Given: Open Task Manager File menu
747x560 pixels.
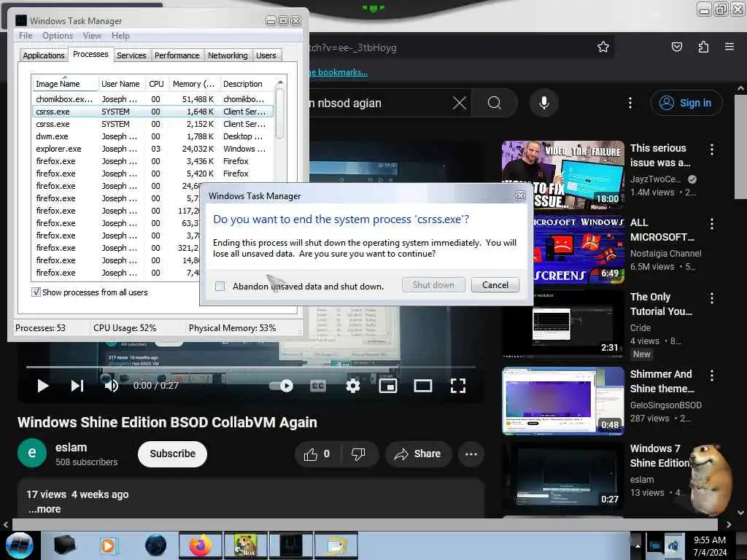Looking at the screenshot, I should 26,36.
